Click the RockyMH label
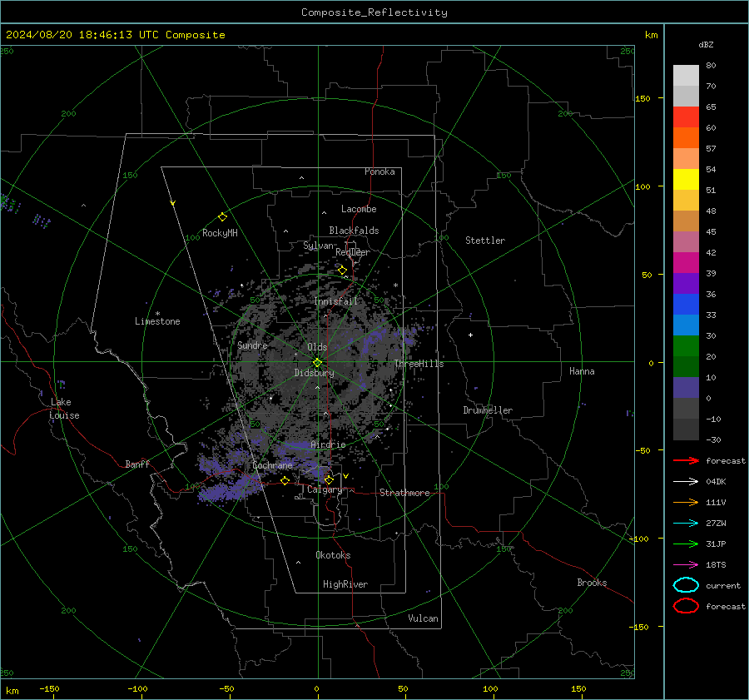Image resolution: width=749 pixels, height=700 pixels. pos(220,233)
